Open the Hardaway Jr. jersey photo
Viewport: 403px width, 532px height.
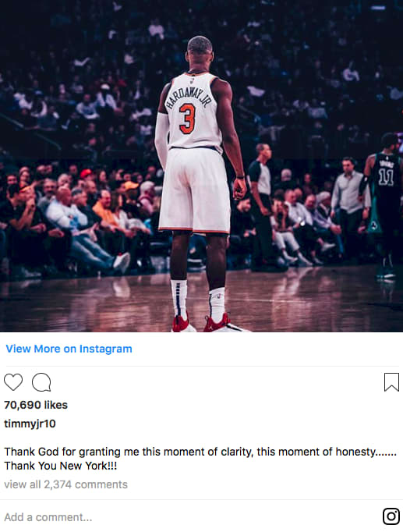point(201,166)
